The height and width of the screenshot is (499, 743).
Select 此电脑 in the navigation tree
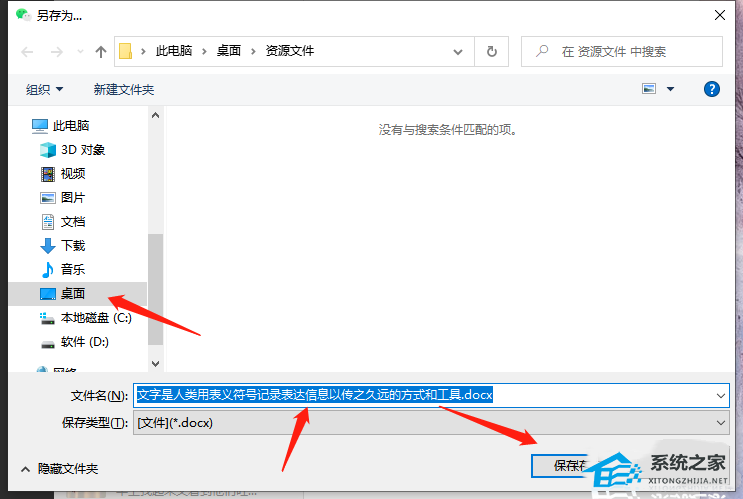[71, 126]
